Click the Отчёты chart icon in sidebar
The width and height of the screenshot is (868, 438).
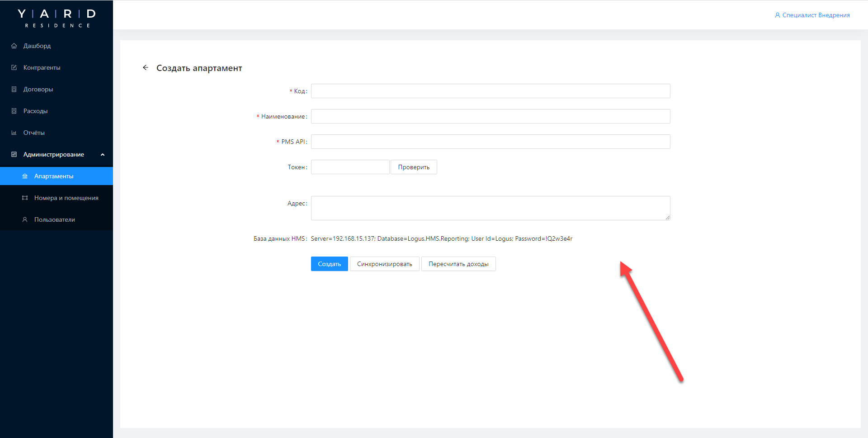[14, 133]
